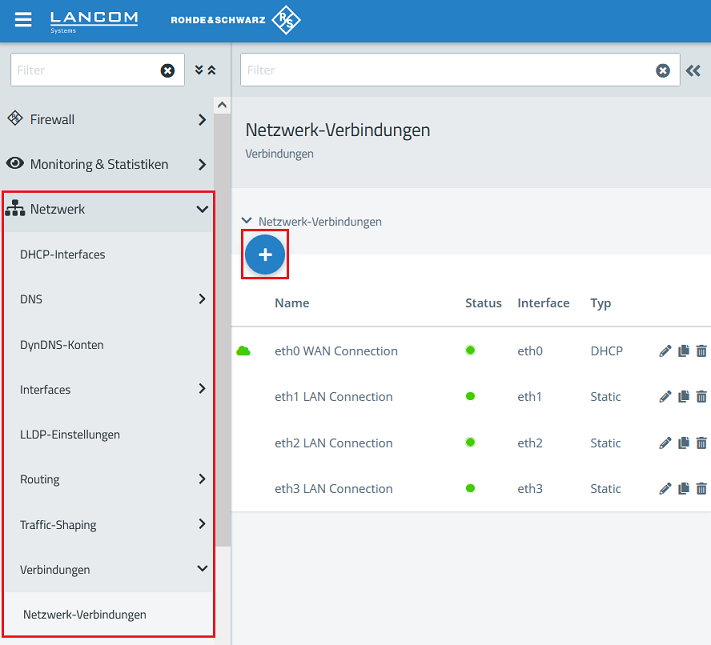Delete the eth3 LAN Connection
Screen dimensions: 711x645
tap(701, 489)
